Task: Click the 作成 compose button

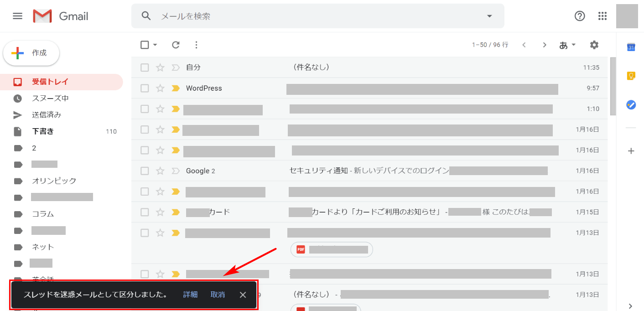Action: tap(31, 53)
